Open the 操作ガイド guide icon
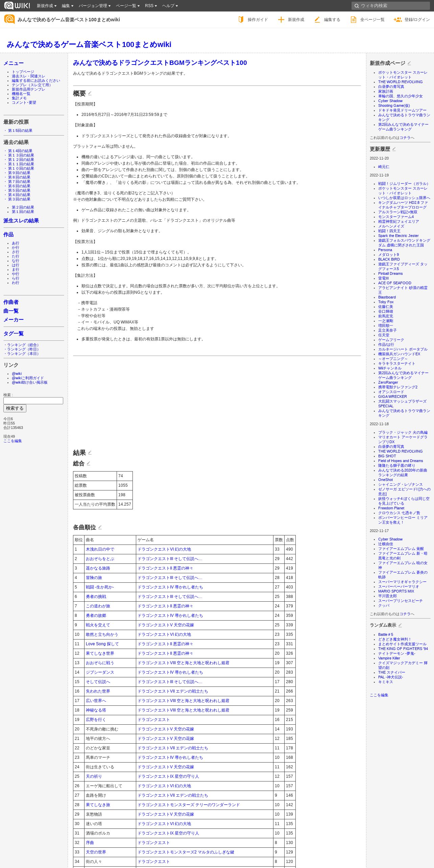The image size is (434, 868). 241,20
